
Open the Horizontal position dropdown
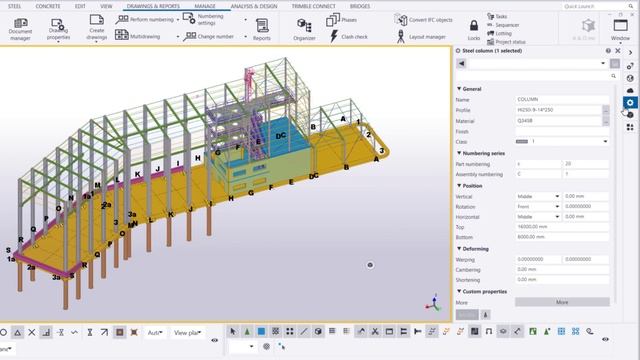point(538,217)
